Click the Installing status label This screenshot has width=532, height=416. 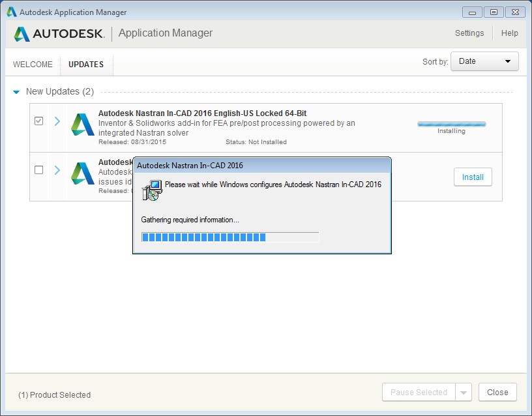(451, 131)
